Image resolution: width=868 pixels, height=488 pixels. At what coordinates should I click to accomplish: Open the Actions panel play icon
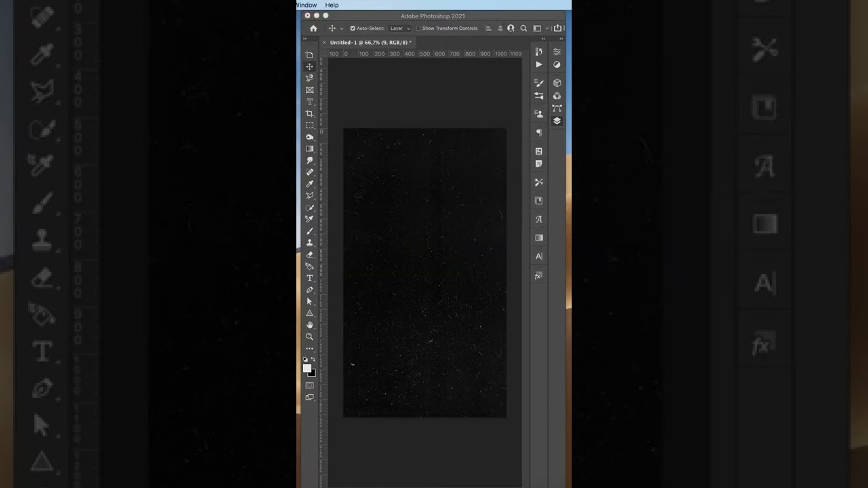(538, 64)
